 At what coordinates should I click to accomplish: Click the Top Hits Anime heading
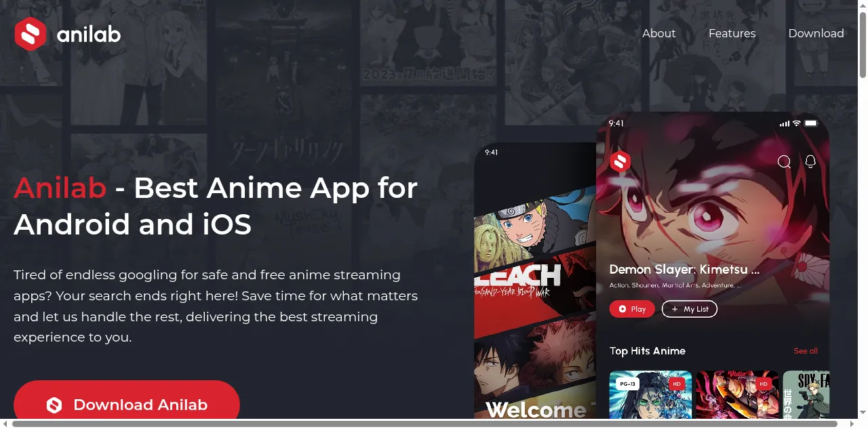coord(647,351)
